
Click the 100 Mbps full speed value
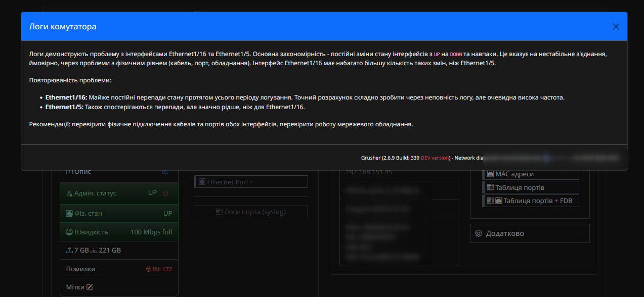(x=151, y=232)
